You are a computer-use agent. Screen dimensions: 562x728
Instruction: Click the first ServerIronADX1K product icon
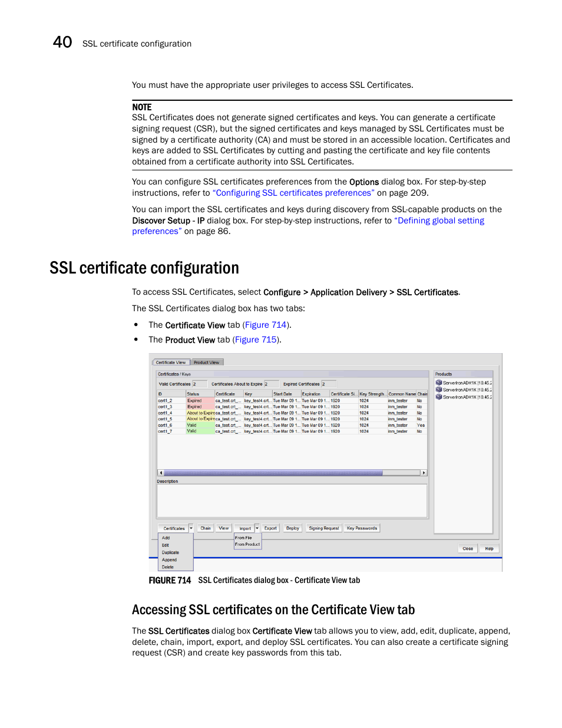point(438,383)
